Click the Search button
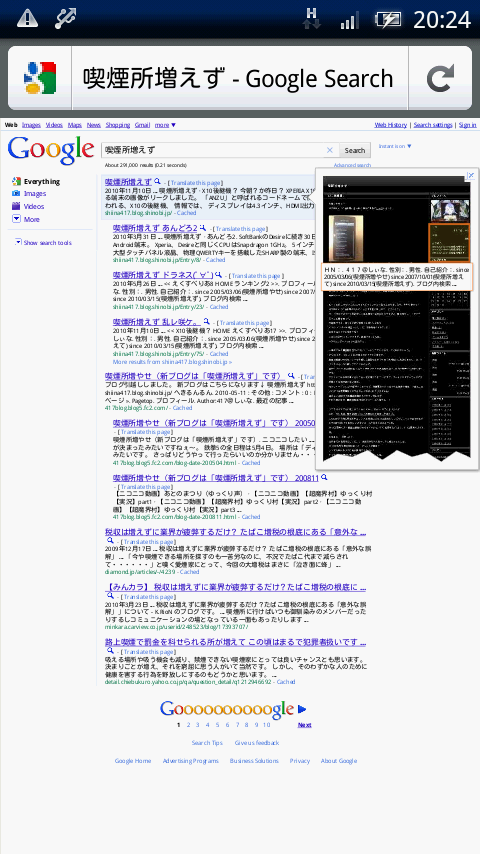 [355, 150]
